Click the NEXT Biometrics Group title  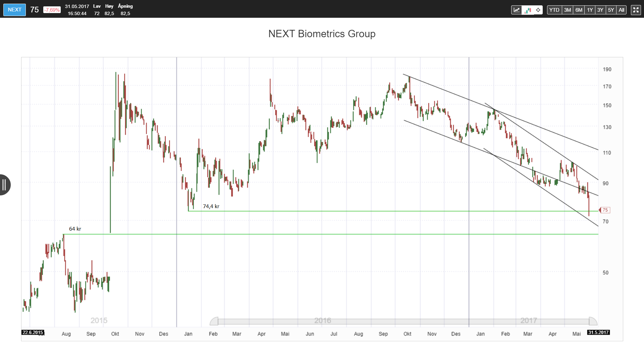(x=322, y=34)
